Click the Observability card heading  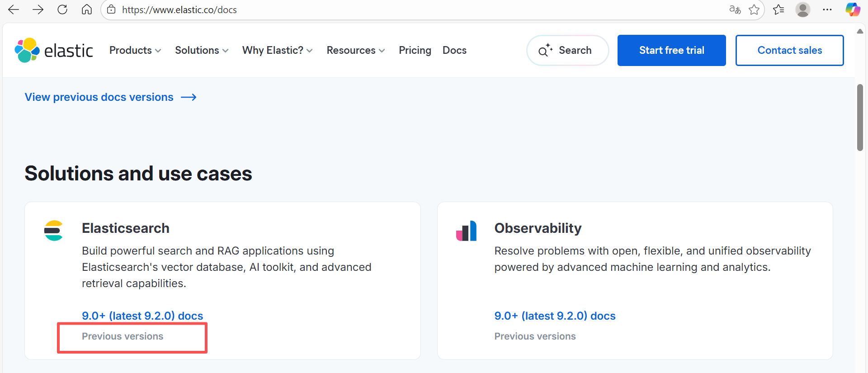click(538, 228)
